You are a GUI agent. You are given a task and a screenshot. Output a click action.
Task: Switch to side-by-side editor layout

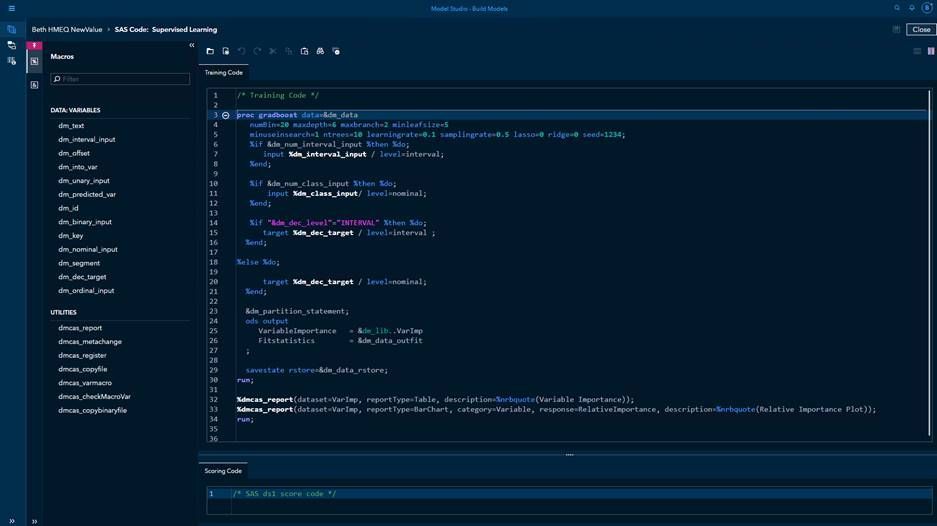[x=930, y=51]
